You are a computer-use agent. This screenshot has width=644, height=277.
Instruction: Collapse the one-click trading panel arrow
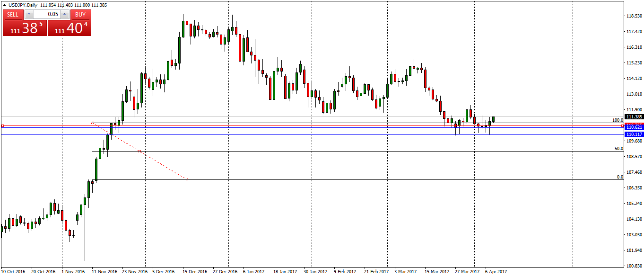tap(4, 5)
